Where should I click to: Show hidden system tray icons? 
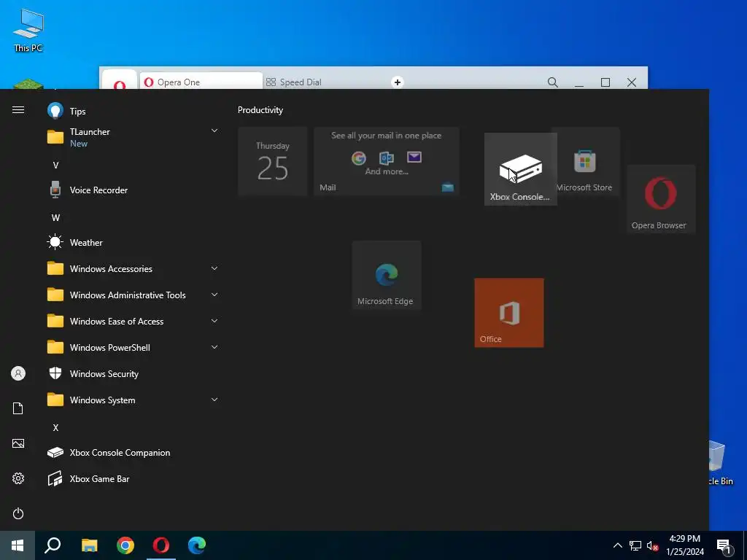pyautogui.click(x=617, y=545)
